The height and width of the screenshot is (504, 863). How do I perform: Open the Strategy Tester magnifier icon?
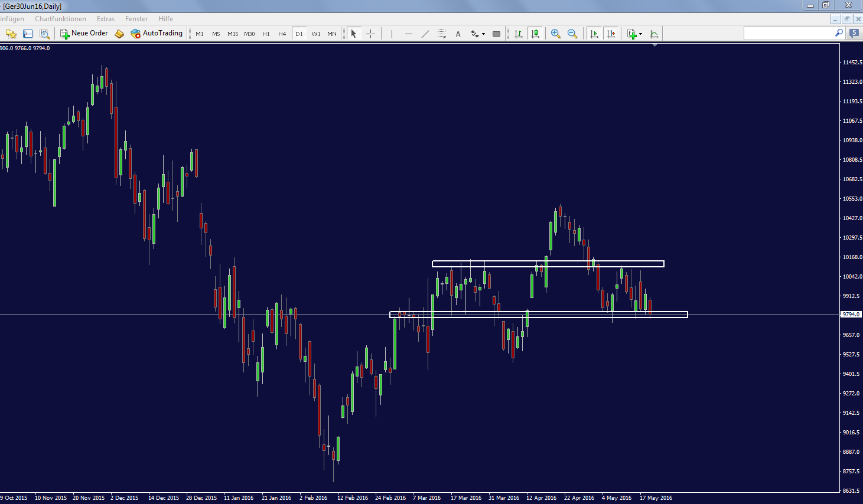(44, 34)
